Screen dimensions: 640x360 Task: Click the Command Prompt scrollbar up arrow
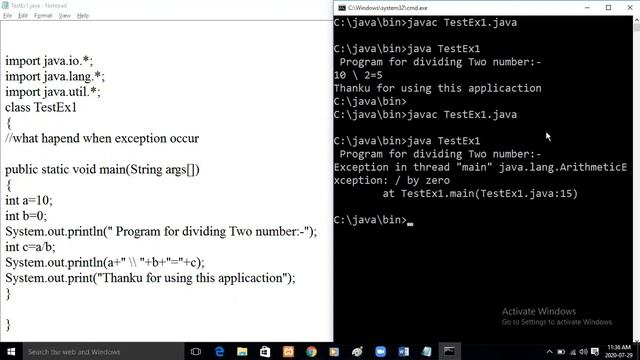(636, 20)
